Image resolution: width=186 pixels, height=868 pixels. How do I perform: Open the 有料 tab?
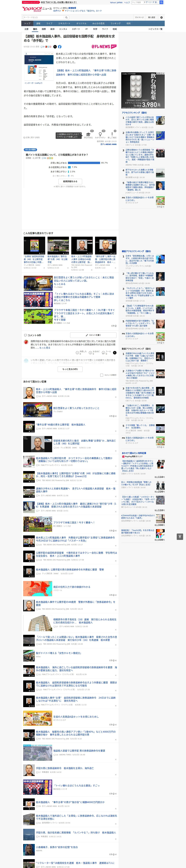pyautogui.click(x=128, y=24)
